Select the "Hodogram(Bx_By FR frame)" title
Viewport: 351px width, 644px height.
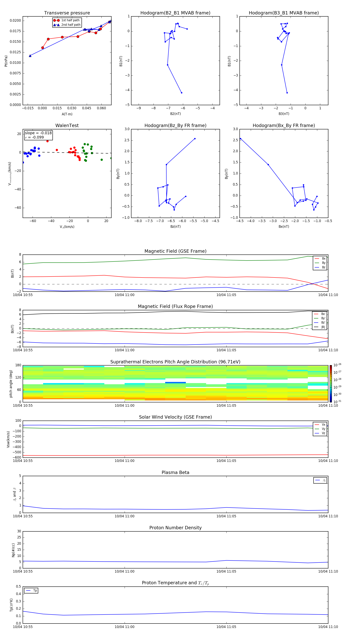[284, 125]
